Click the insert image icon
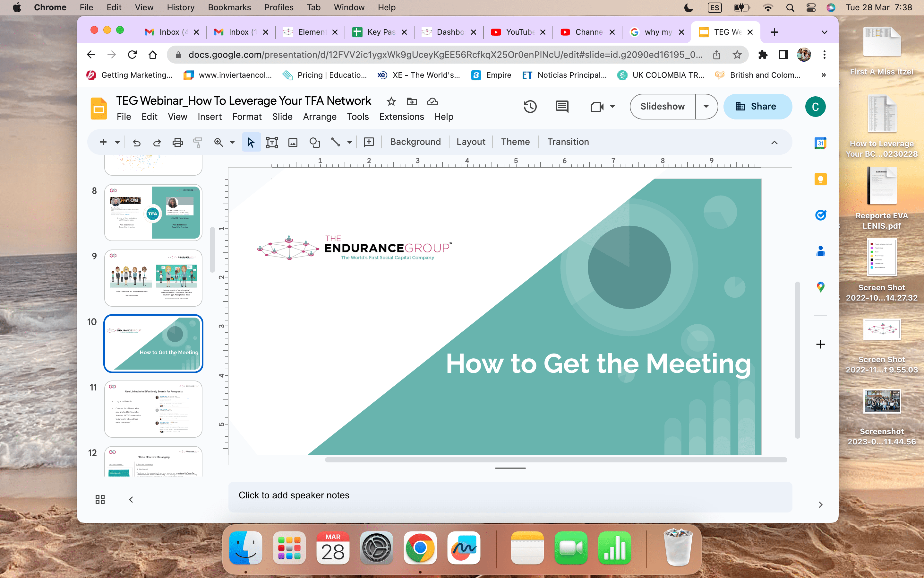 pyautogui.click(x=293, y=142)
